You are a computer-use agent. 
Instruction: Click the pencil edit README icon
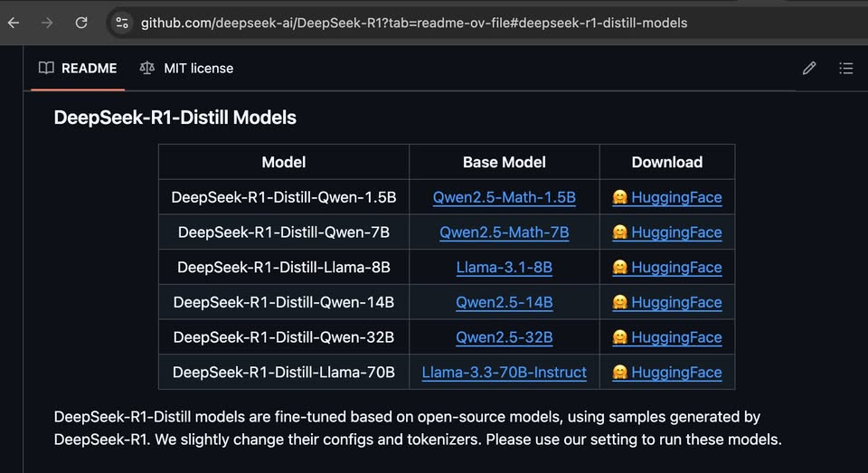point(809,68)
